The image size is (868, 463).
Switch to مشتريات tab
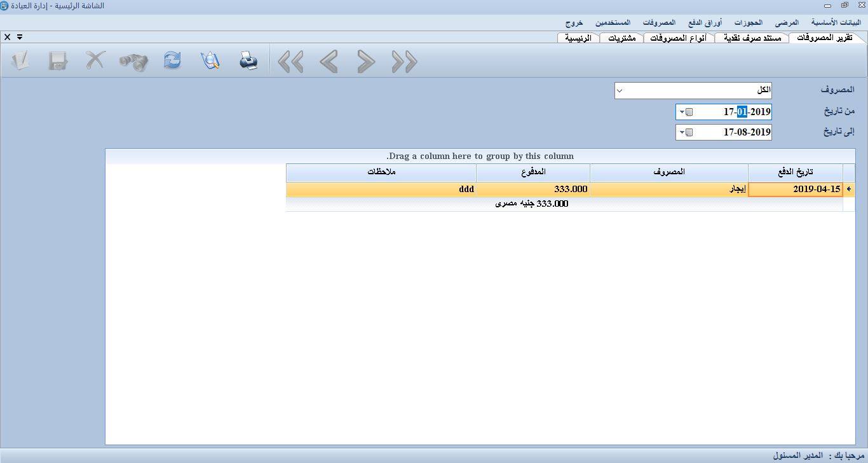click(622, 38)
